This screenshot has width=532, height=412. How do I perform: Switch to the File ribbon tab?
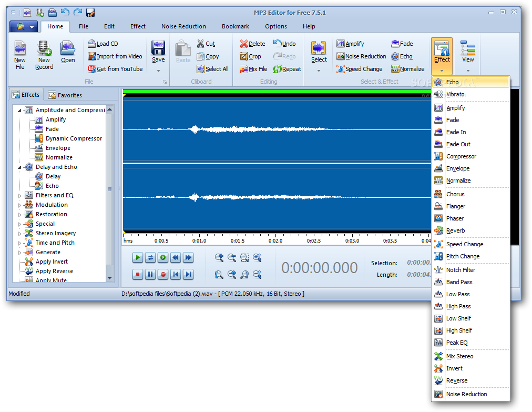(84, 26)
